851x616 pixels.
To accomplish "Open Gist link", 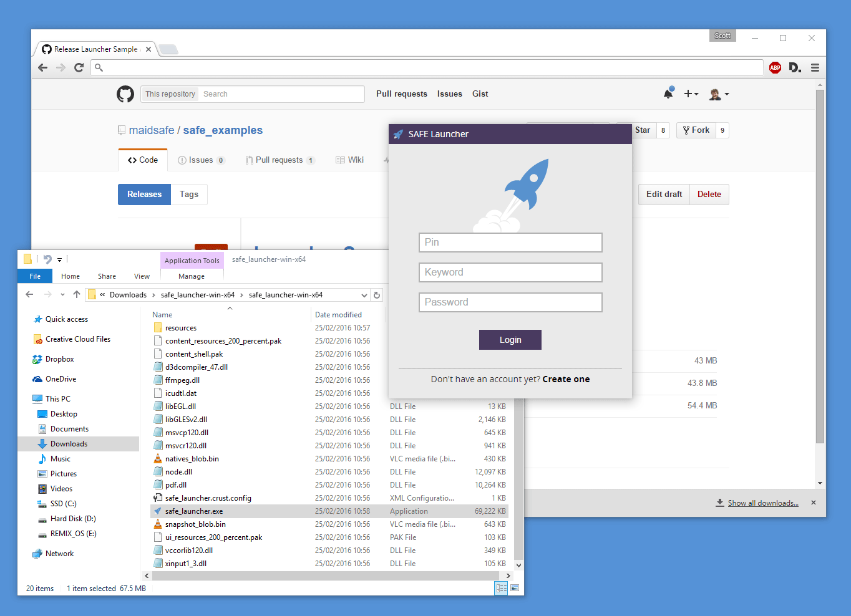I will click(480, 94).
